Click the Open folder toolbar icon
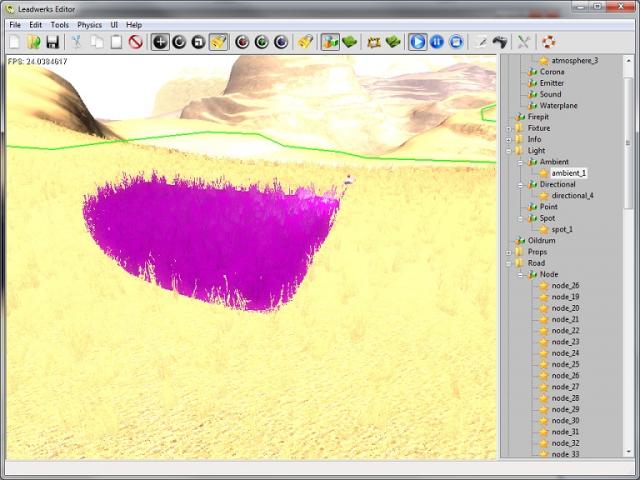The width and height of the screenshot is (640, 480). point(33,42)
